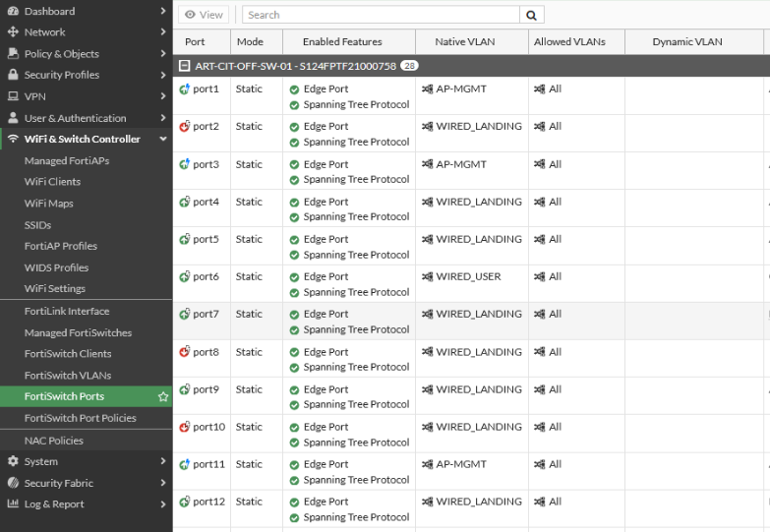Viewport: 770px width, 532px height.
Task: Collapse the WiFi & Switch Controller menu
Action: (x=163, y=139)
